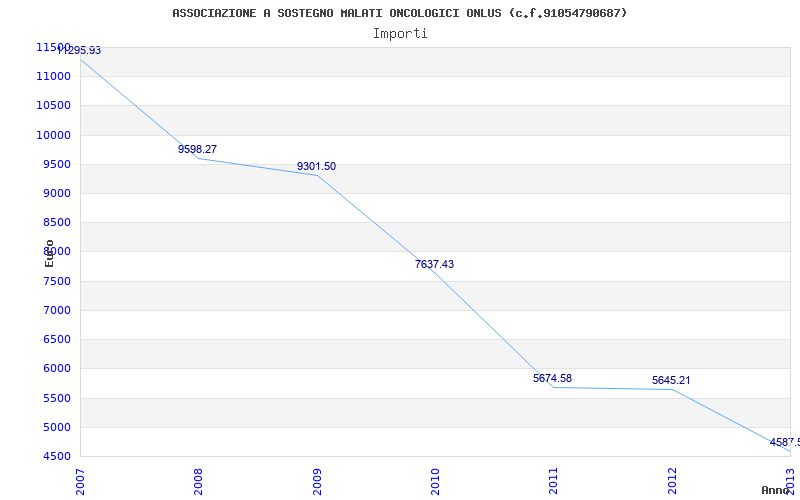Image resolution: width=800 pixels, height=500 pixels.
Task: Click the 5000 y-axis tick label
Action: coord(57,427)
